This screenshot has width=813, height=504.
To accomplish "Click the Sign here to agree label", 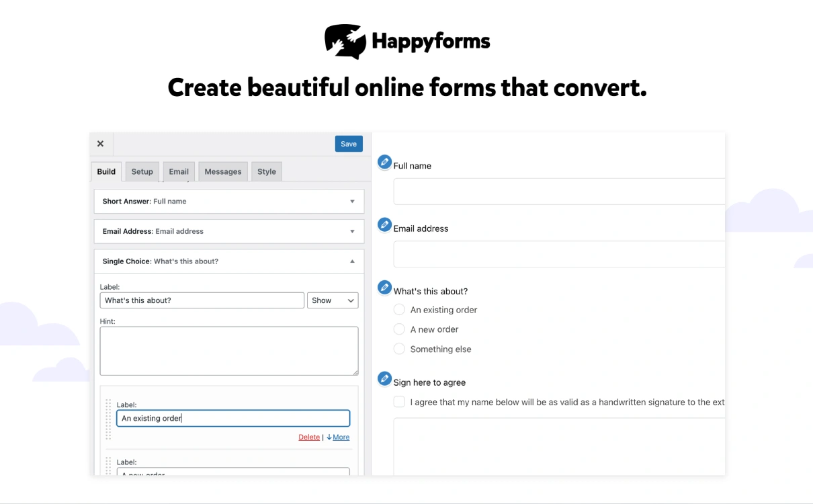I will 429,382.
